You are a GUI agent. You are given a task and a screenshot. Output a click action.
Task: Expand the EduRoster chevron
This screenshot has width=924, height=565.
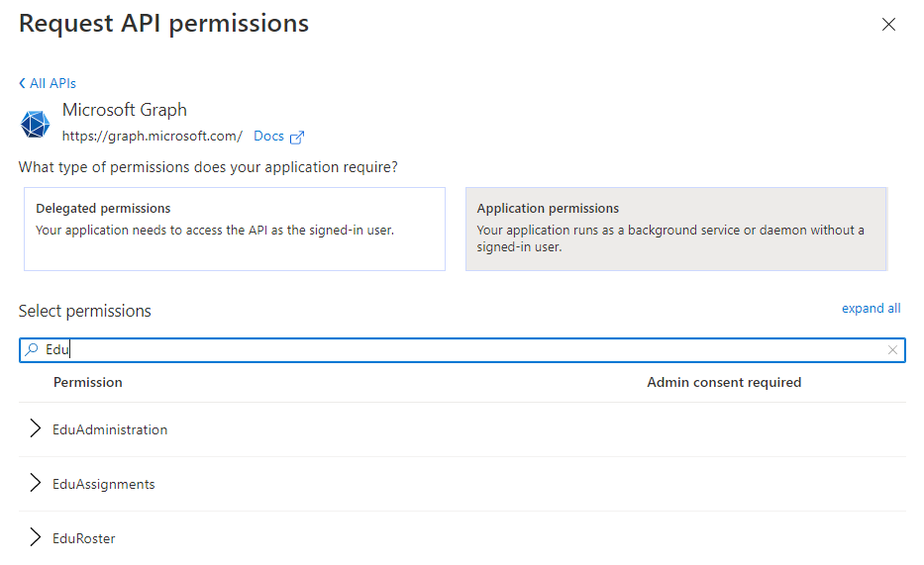pos(35,538)
